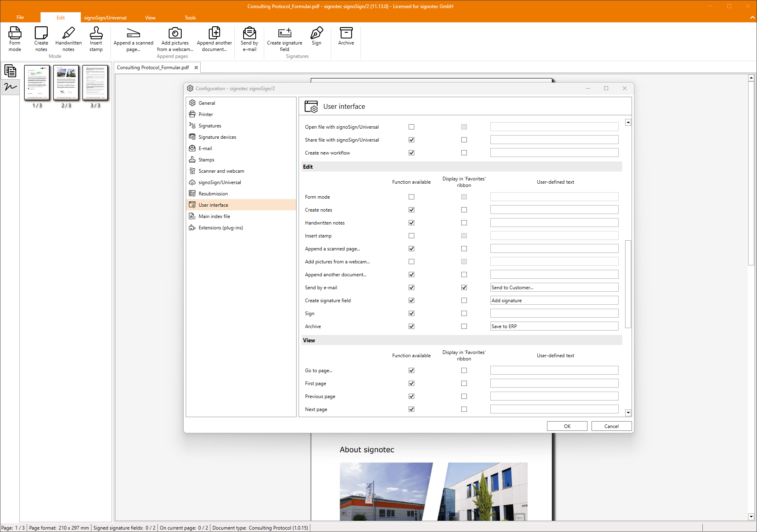
Task: Uncheck Send by e-mail Favorites ribbon checkbox
Action: [464, 288]
